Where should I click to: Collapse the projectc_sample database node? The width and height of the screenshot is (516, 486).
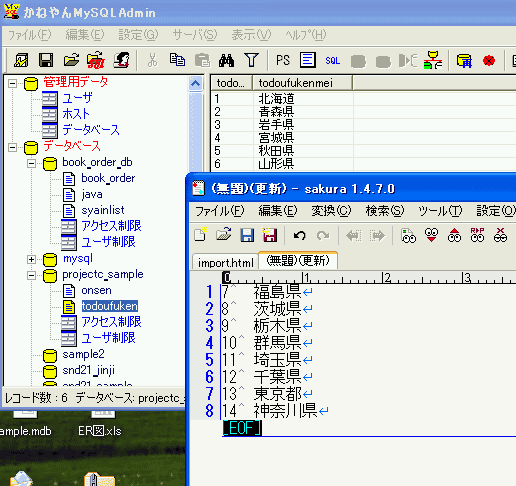tap(31, 275)
